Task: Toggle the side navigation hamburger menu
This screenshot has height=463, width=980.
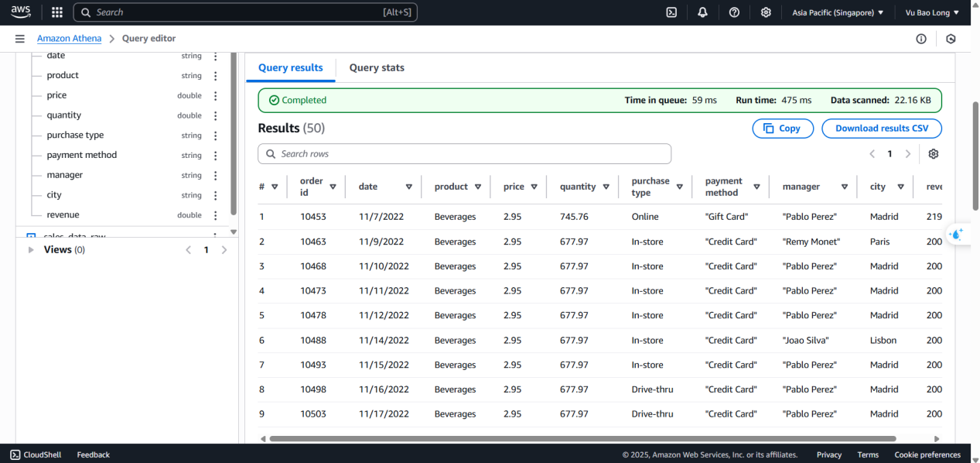Action: point(20,39)
